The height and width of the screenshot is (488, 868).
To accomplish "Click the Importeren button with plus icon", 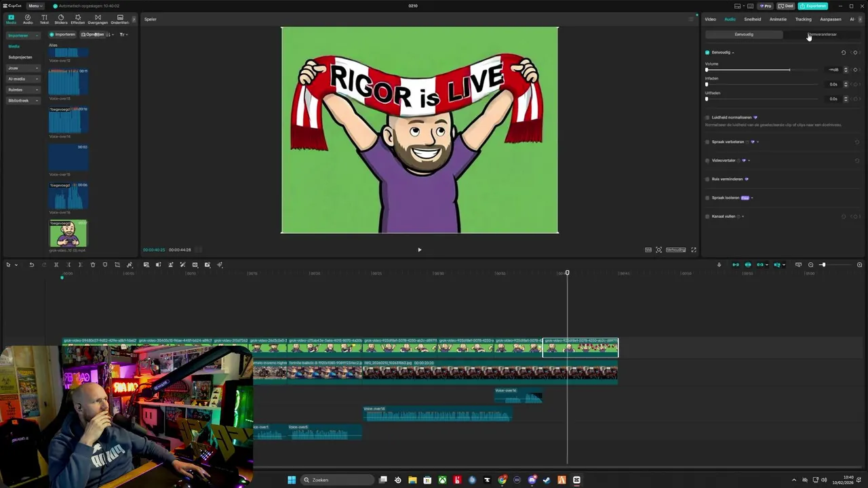I will click(62, 35).
